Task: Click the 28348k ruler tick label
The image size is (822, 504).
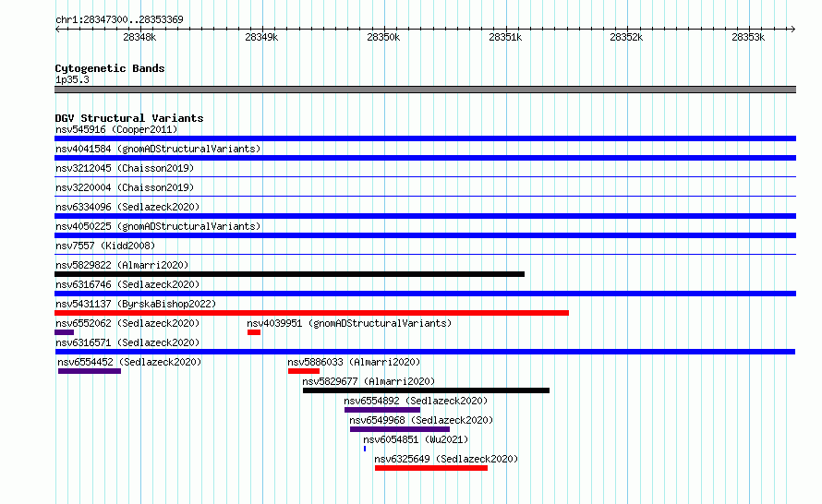Action: pyautogui.click(x=139, y=37)
